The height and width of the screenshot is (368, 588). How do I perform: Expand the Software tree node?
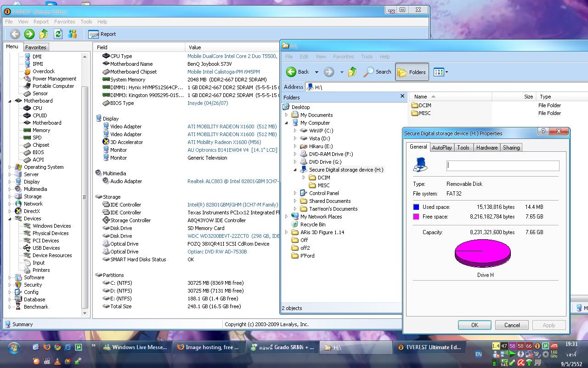coord(10,277)
